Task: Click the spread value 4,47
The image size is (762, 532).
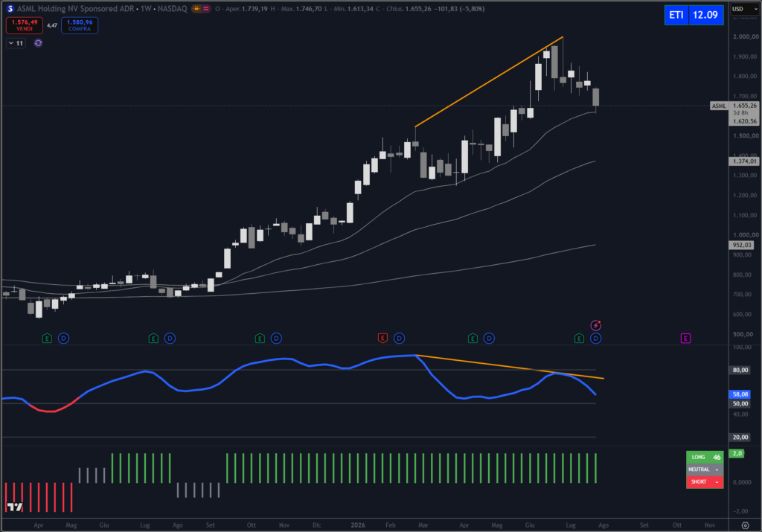Action: click(52, 25)
